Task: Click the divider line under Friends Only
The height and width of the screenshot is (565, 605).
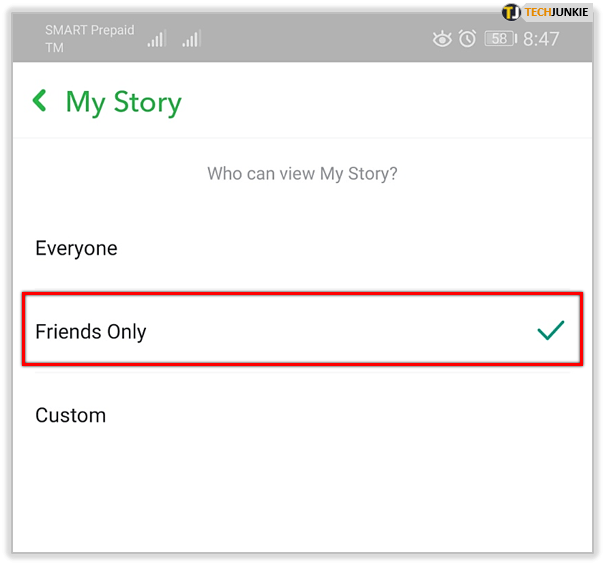Action: tap(302, 373)
